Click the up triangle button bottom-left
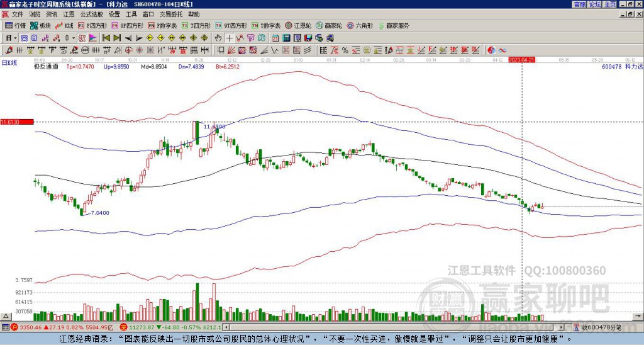This screenshot has height=345, width=644. 6,316
